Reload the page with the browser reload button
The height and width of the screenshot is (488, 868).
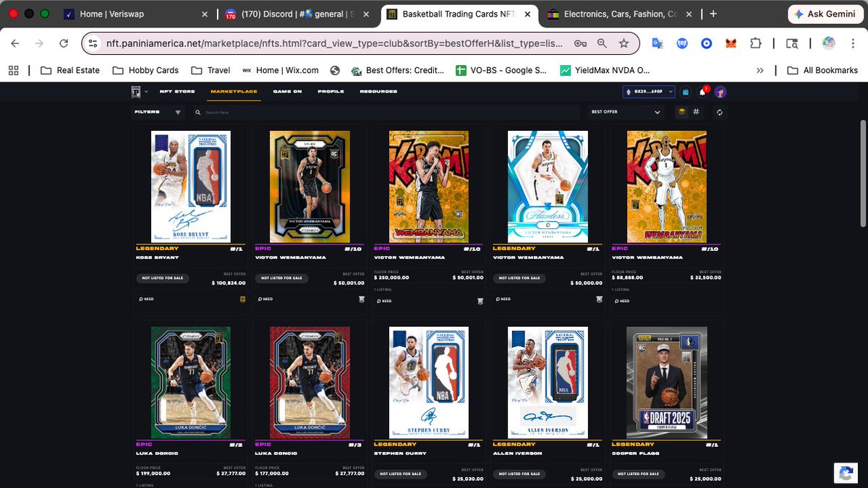coord(64,43)
